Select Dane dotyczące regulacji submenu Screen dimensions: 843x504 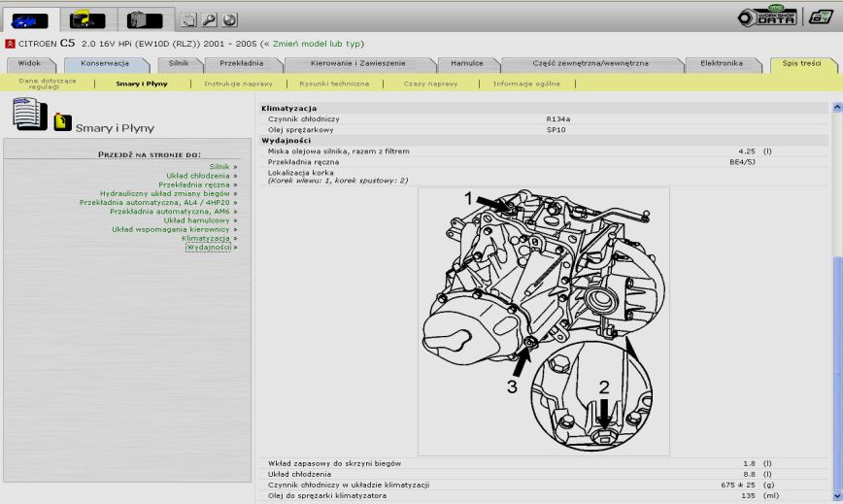tap(48, 84)
